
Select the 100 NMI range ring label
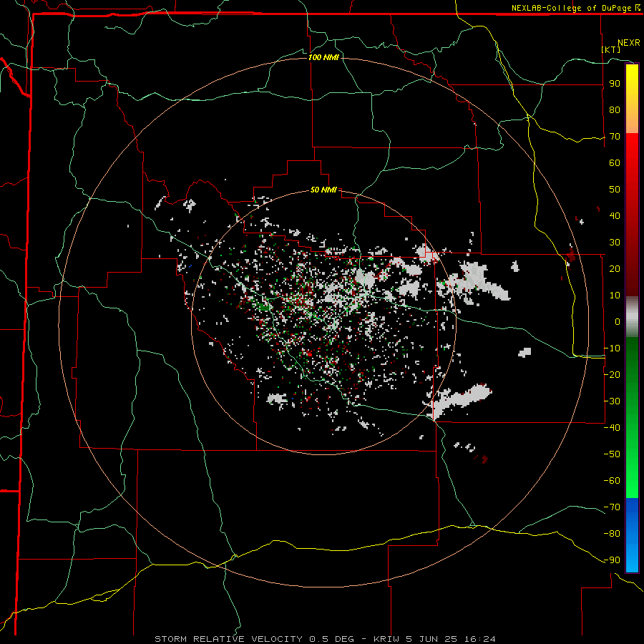tap(323, 57)
